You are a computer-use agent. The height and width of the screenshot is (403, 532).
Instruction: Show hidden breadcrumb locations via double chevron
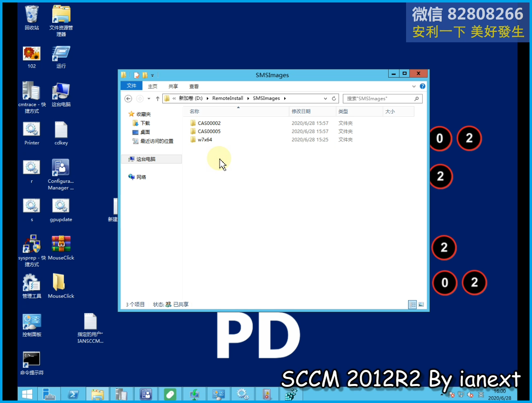(x=174, y=98)
